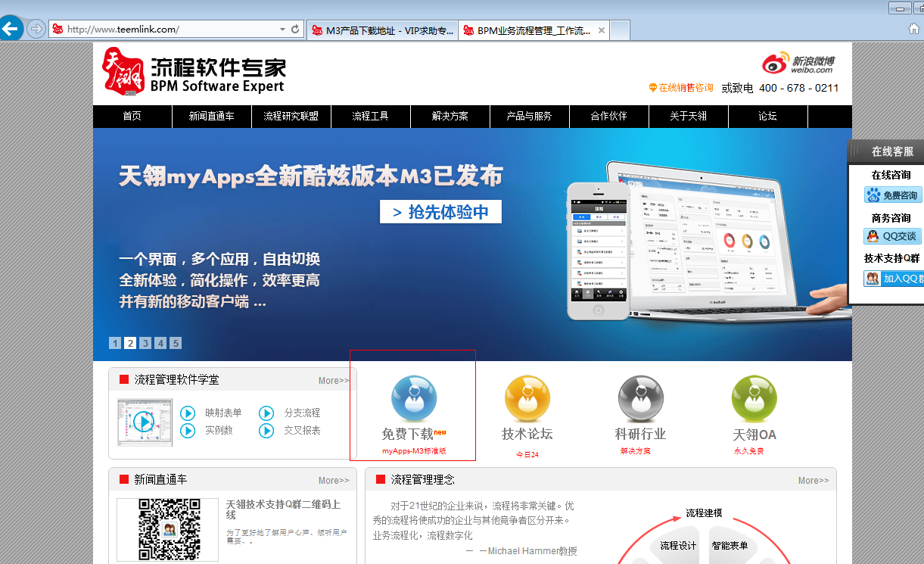Click the play icon beside 交叉报表
Viewport: 924px width, 564px height.
(266, 431)
